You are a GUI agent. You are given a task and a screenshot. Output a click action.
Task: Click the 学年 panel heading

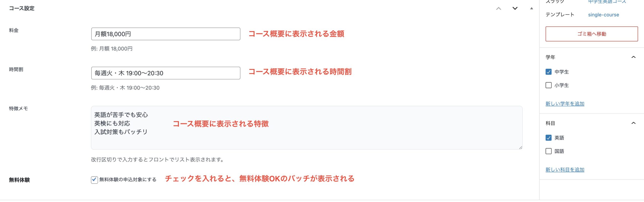point(550,57)
